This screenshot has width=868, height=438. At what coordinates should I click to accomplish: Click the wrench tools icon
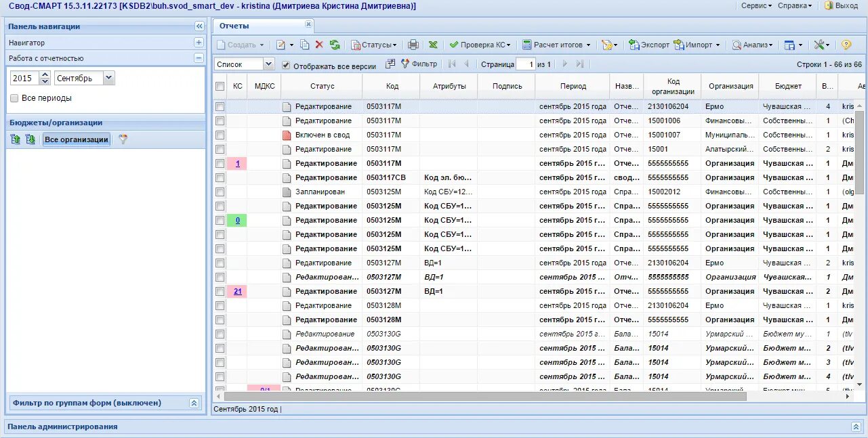[x=820, y=45]
